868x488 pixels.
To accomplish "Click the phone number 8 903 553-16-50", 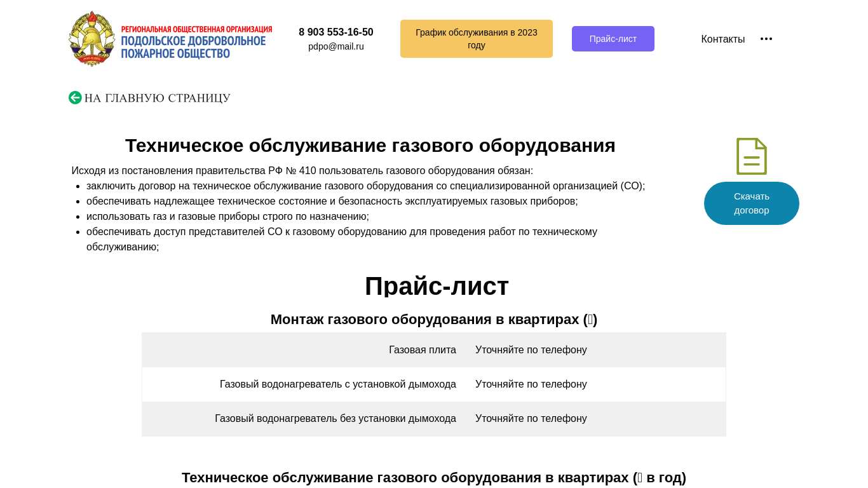I will [336, 32].
